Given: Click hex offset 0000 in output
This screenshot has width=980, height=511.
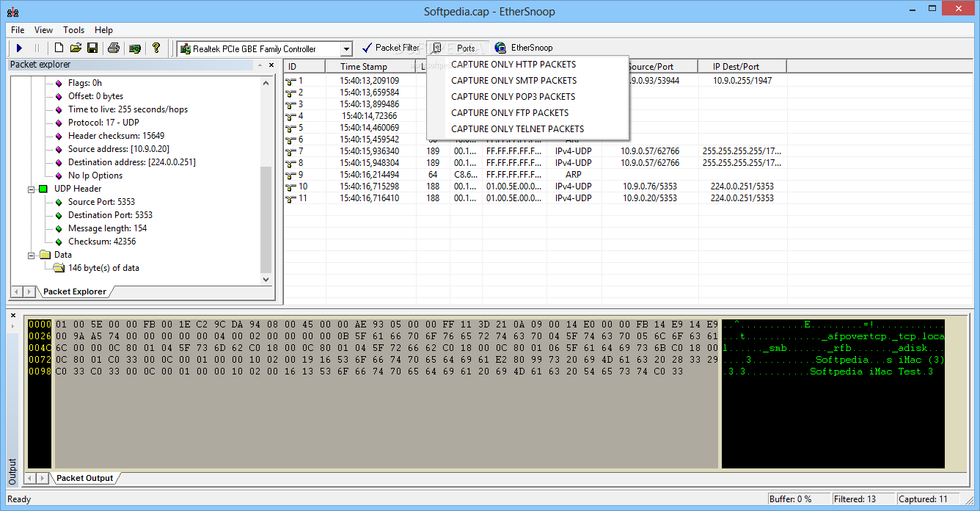Looking at the screenshot, I should 39,325.
